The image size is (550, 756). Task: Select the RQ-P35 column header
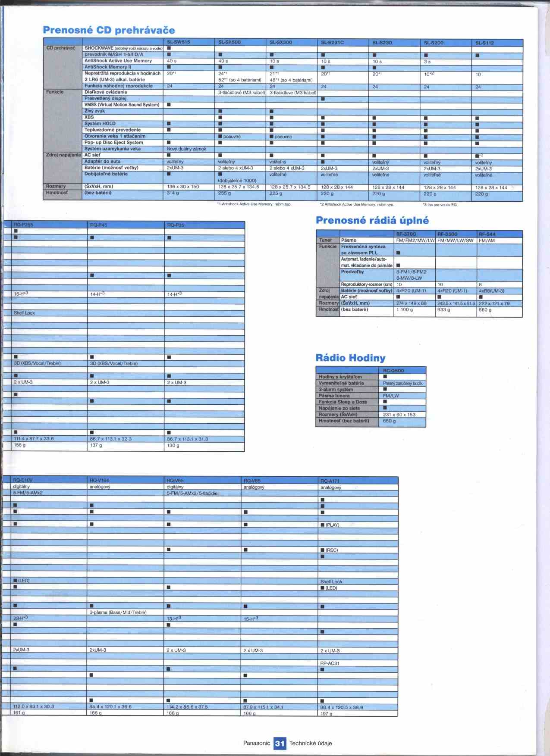coord(176,225)
